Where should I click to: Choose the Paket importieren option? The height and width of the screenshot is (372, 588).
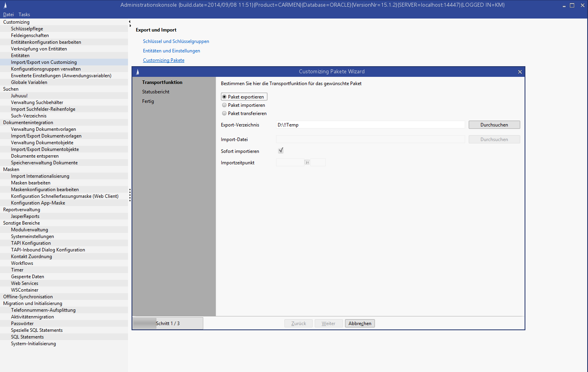pos(224,105)
